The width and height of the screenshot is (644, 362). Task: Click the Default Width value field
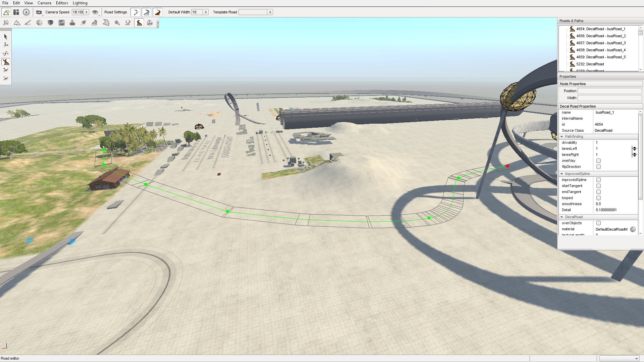[x=197, y=12]
